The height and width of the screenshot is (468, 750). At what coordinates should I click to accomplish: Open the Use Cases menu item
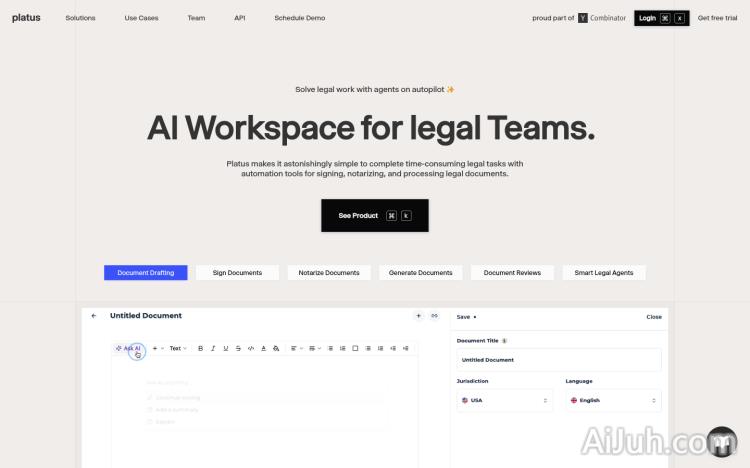(x=141, y=18)
